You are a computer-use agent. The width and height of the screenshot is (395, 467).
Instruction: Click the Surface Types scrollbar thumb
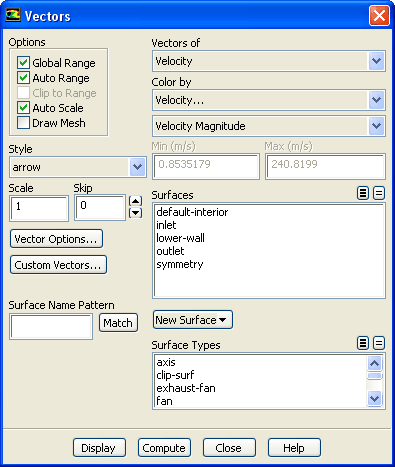pyautogui.click(x=374, y=376)
